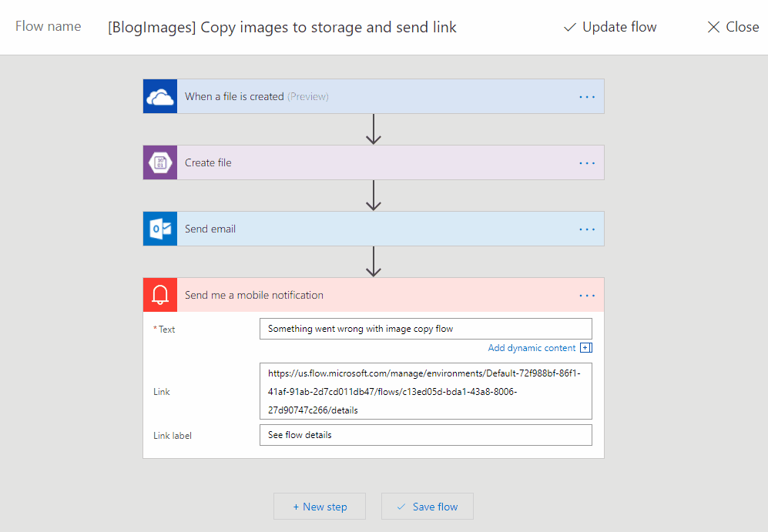Open ellipsis menu on mobile notification step
This screenshot has width=768, height=532.
pos(587,296)
